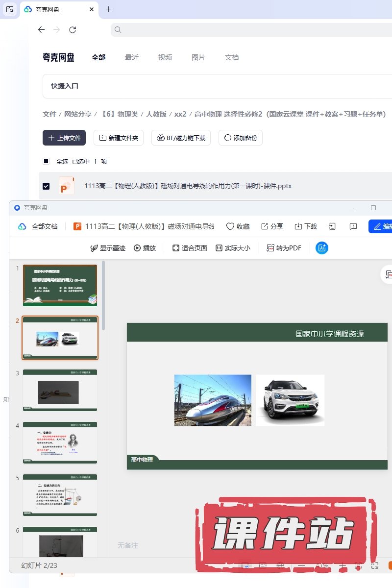Toggle 显示墨迹 ink display

point(108,248)
